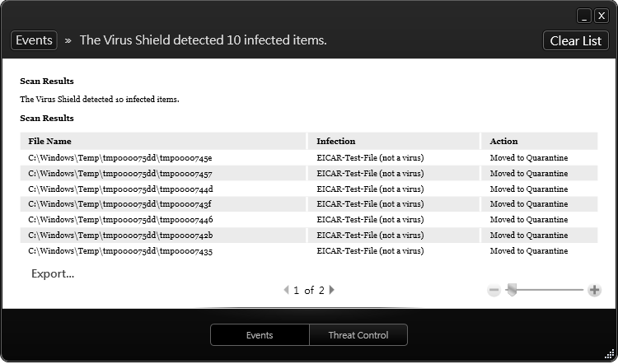This screenshot has height=364, width=618.
Task: Click the zoom in plus icon
Action: point(595,290)
